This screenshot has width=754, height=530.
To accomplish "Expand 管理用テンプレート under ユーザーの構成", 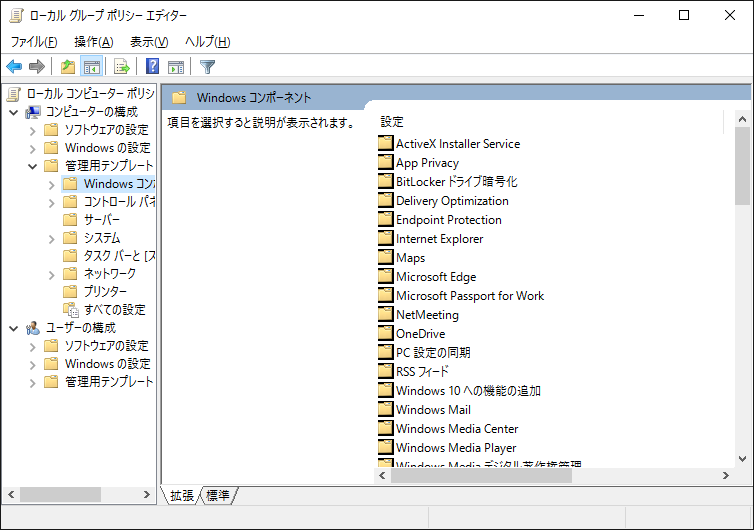I will pyautogui.click(x=33, y=383).
